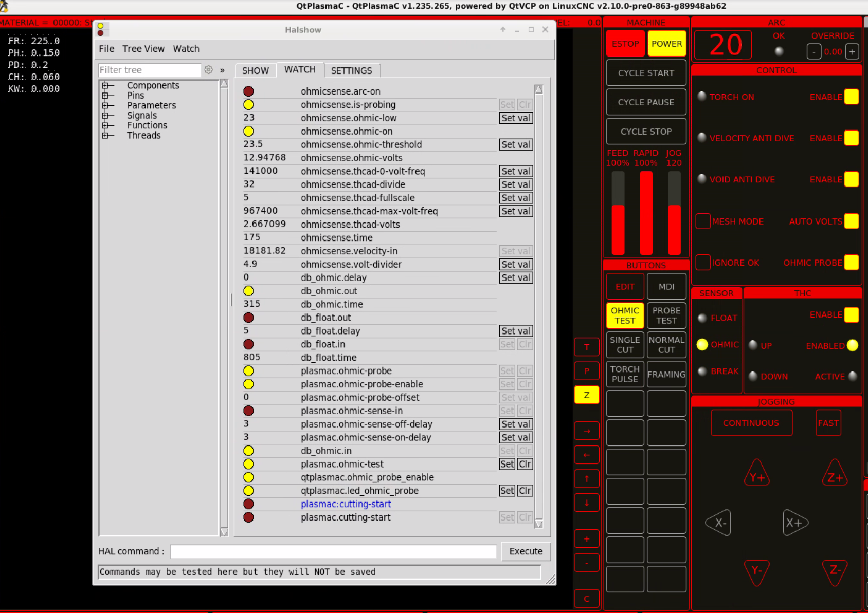The image size is (868, 613).
Task: Enable the Ignore OK checkbox
Action: 703,263
